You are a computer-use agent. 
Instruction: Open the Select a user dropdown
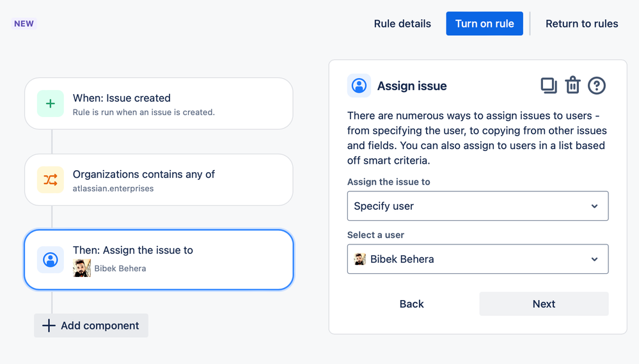coord(477,259)
